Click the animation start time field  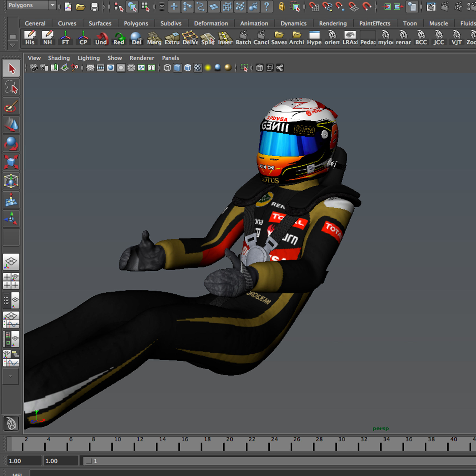(24, 461)
